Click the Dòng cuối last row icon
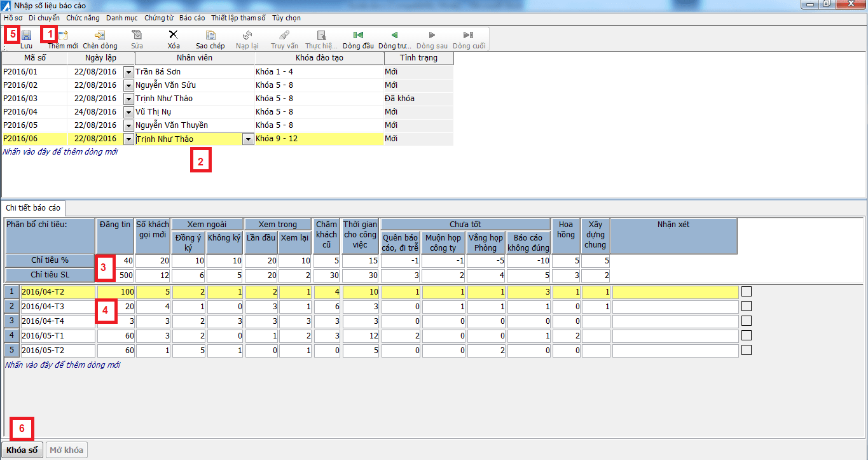The height and width of the screenshot is (460, 868). coord(469,36)
